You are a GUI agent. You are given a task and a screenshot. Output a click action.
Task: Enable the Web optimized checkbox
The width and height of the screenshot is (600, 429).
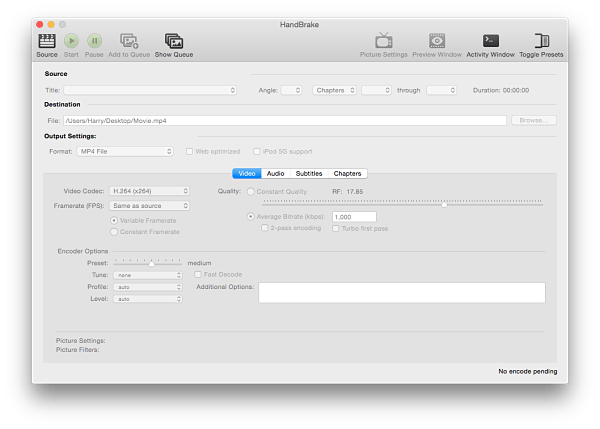(189, 152)
